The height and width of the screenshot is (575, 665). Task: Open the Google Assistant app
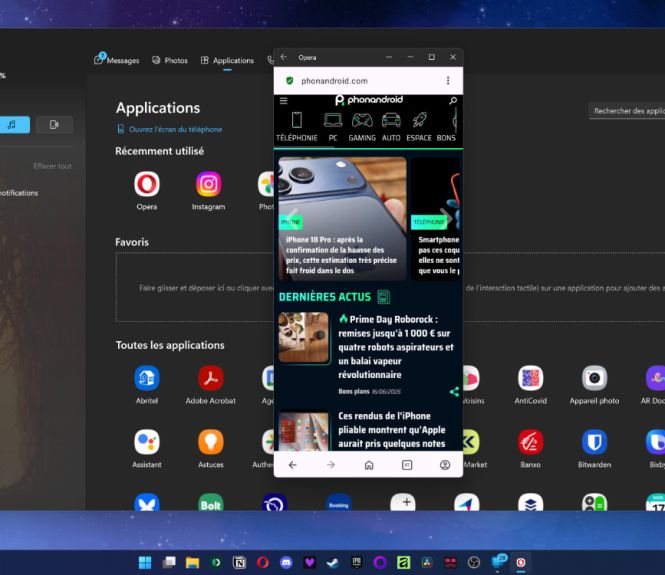[x=147, y=442]
